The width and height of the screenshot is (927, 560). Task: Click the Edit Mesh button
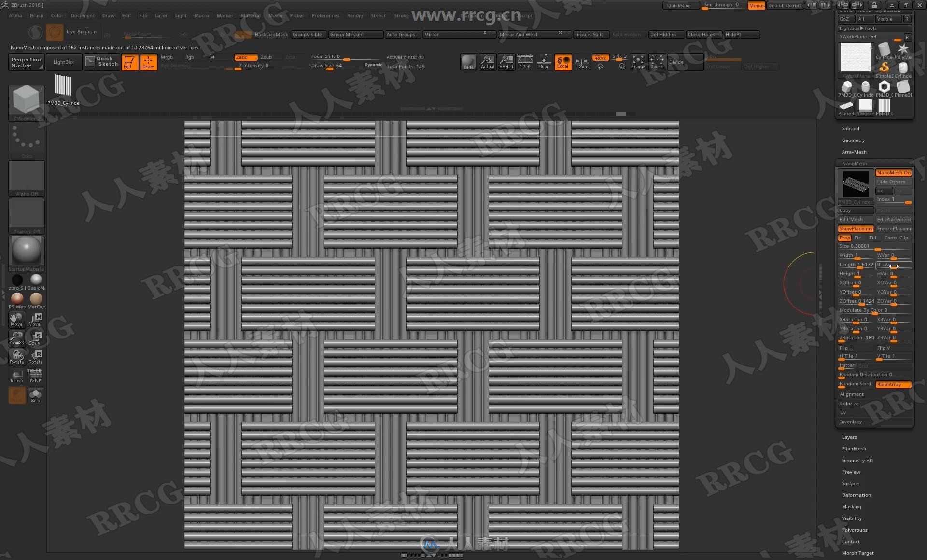pyautogui.click(x=854, y=220)
